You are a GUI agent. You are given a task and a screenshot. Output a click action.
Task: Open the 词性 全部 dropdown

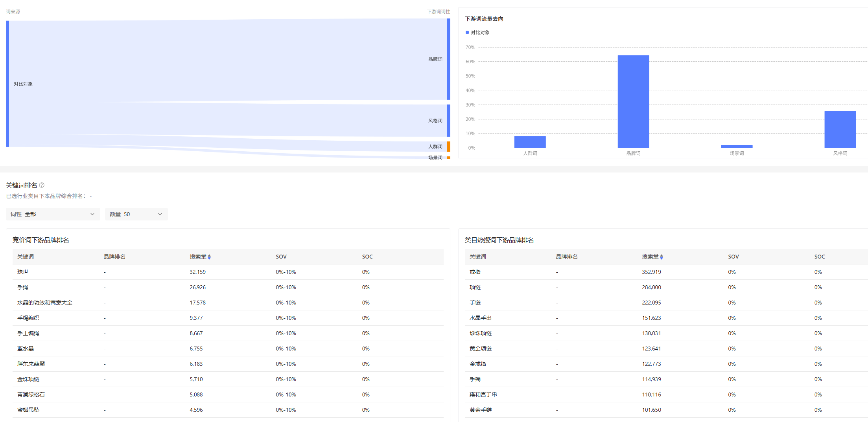(53, 214)
